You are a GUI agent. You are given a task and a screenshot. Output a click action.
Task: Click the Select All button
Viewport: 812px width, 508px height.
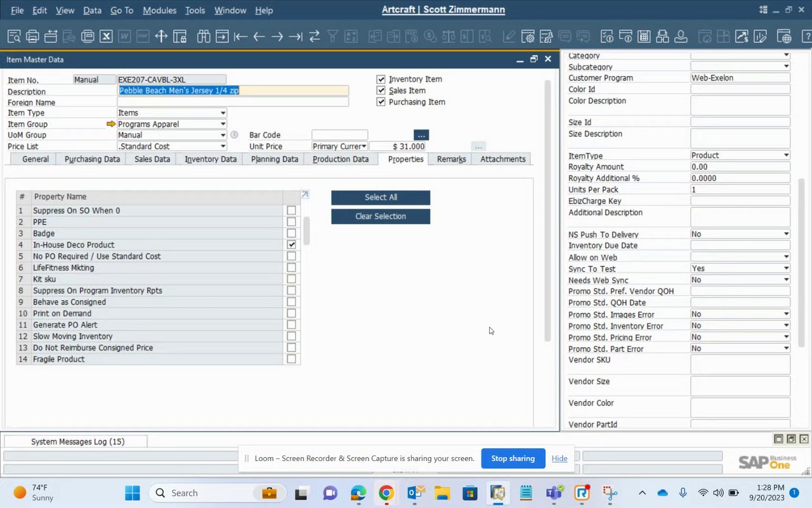click(381, 197)
